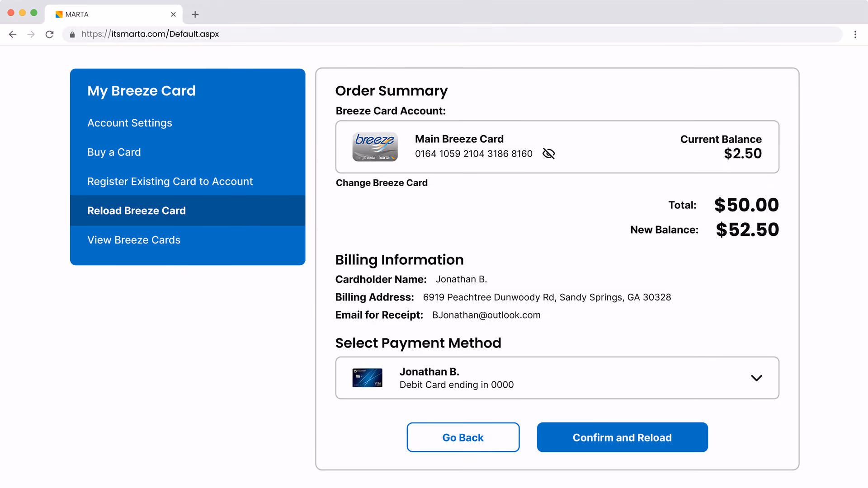Minimize the browser window yellow button

coord(22,13)
